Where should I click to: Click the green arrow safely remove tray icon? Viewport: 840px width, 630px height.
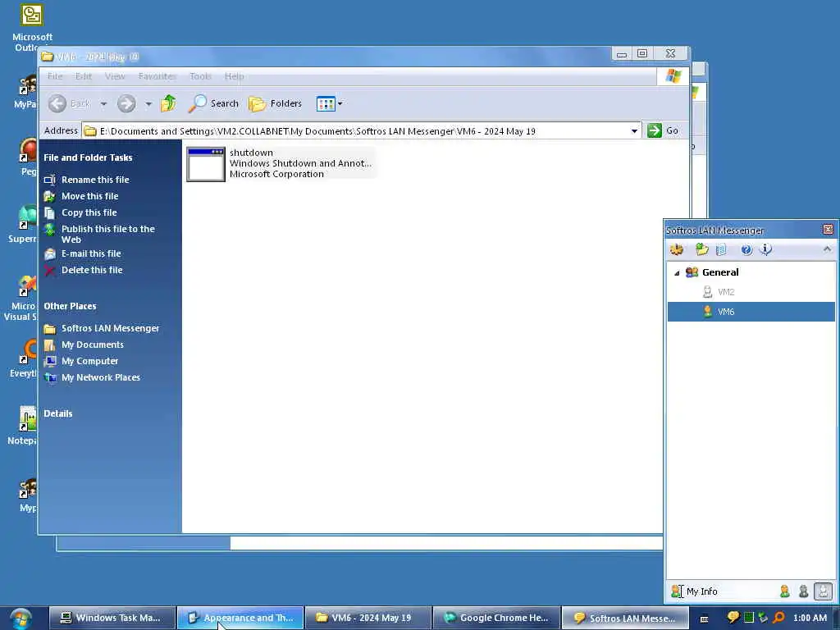click(x=764, y=618)
